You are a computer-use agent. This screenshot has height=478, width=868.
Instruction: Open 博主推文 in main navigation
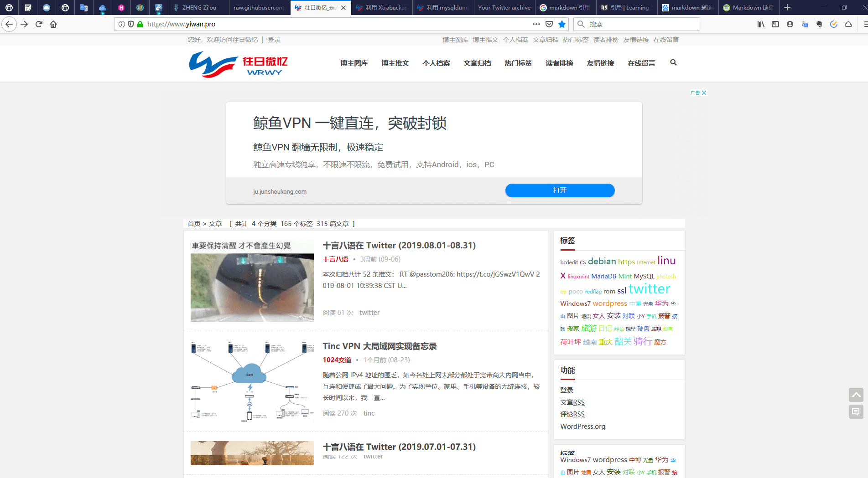point(395,63)
